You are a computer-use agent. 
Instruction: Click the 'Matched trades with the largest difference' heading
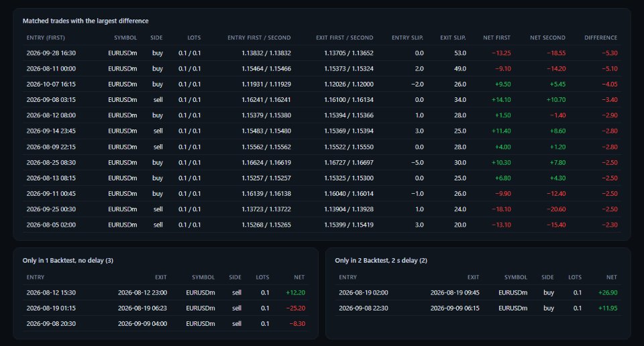85,21
